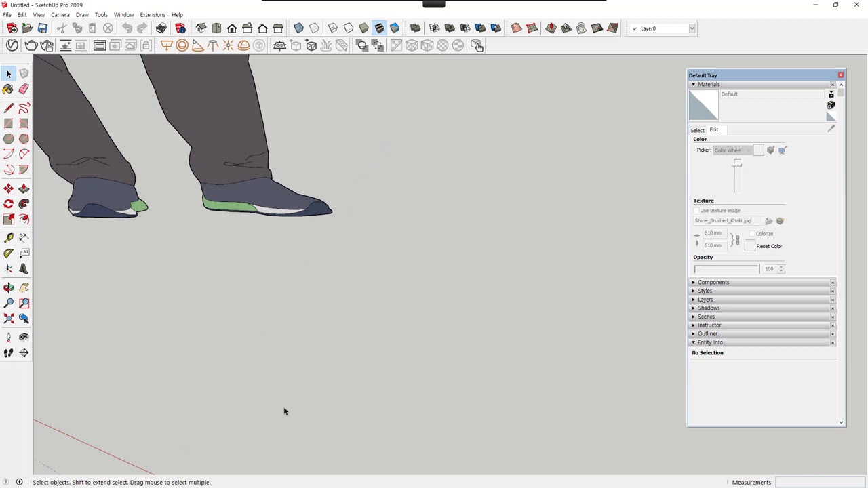Click Create Material button
This screenshot has width=868, height=488.
[831, 106]
